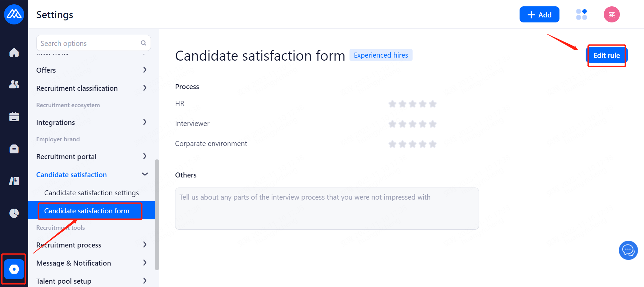644x287 pixels.
Task: Click the Edit rule button
Action: coord(606,55)
